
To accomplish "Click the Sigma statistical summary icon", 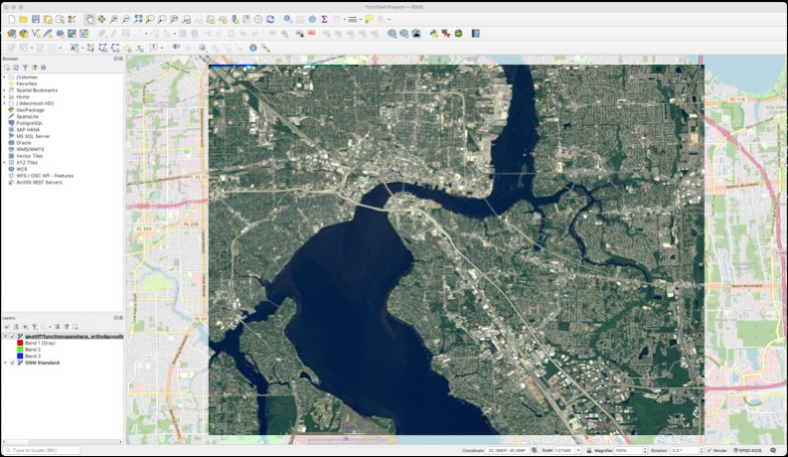I will point(324,19).
